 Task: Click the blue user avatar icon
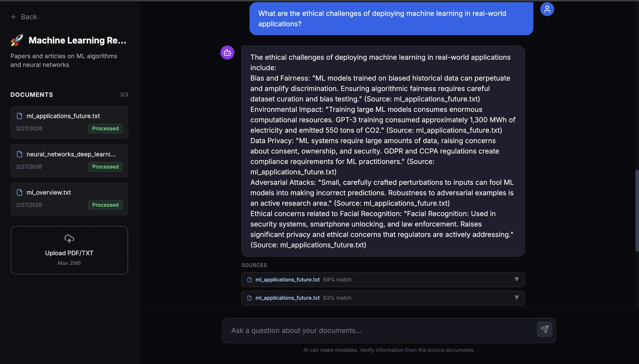click(547, 10)
